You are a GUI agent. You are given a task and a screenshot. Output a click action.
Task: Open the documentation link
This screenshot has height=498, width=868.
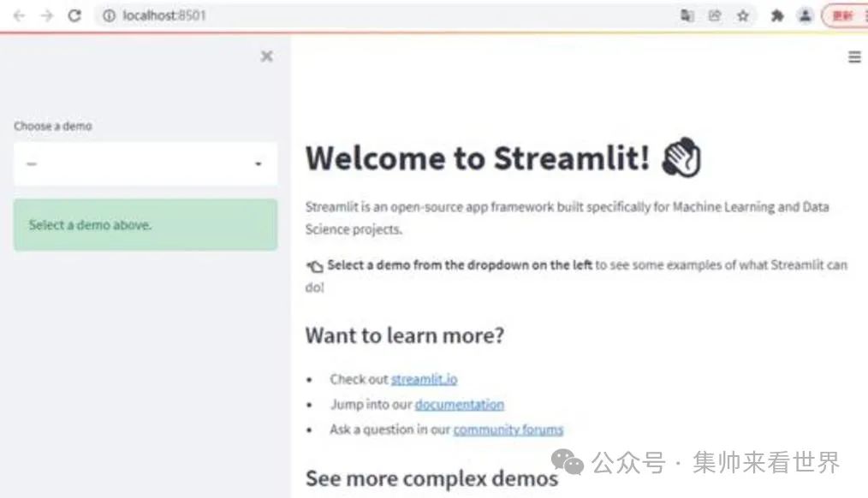(460, 405)
